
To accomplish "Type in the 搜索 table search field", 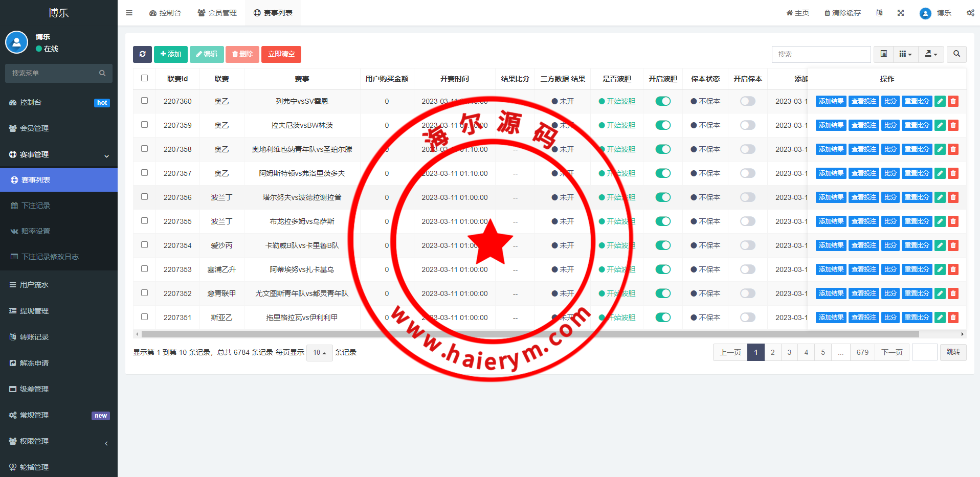I will [x=821, y=54].
